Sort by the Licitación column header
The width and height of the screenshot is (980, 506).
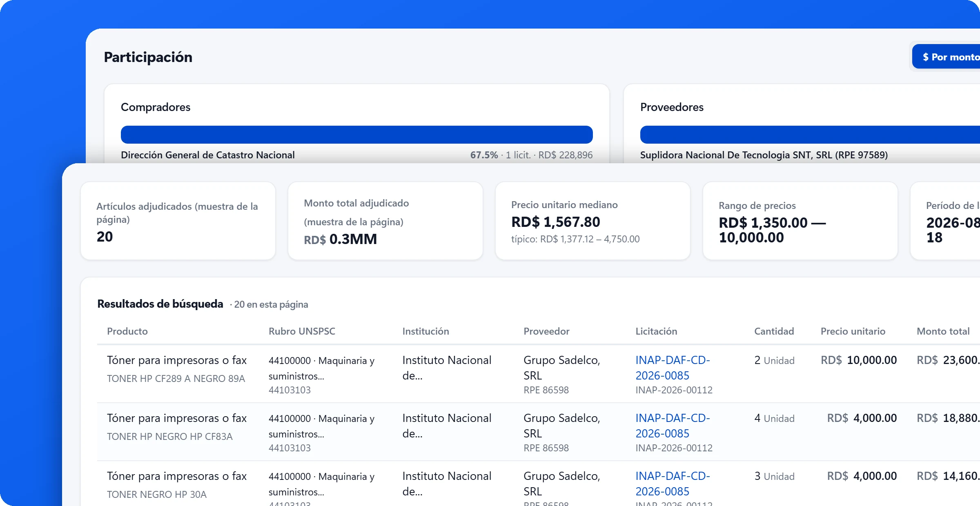click(656, 331)
